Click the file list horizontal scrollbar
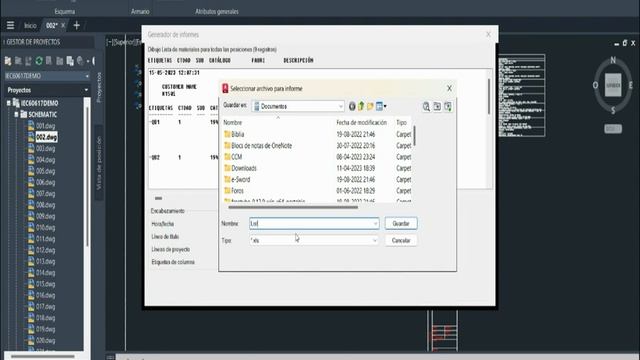 point(293,207)
